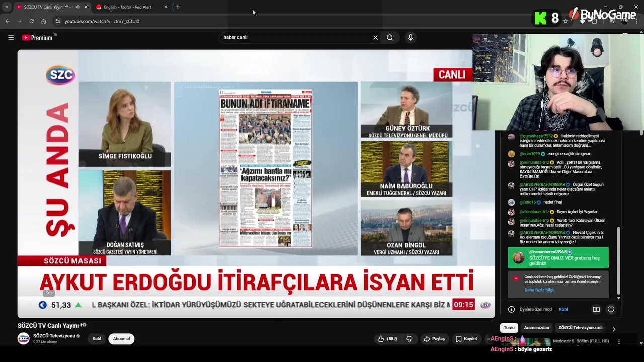Viewport: 644px width, 362px height.
Task: Start voice search with microphone icon
Action: coord(411,38)
